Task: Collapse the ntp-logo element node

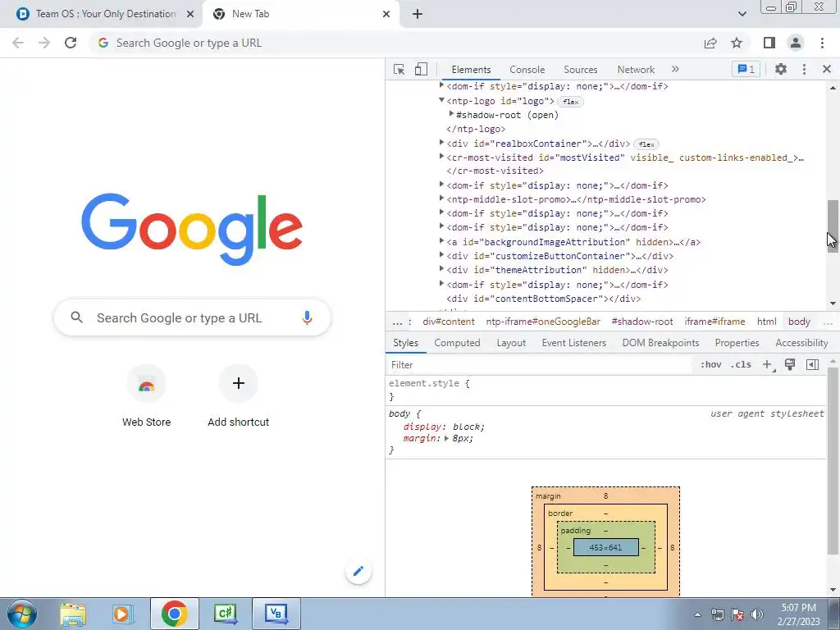Action: [441, 100]
